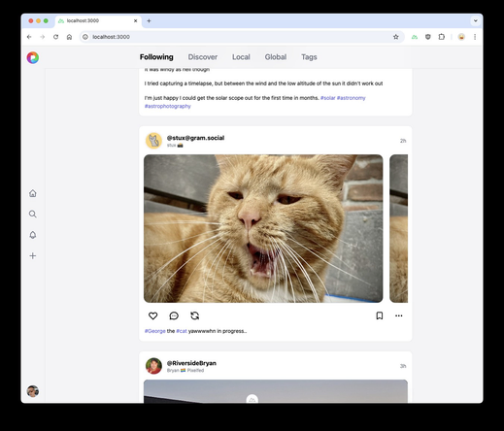Open Chrome three-dot menu

point(475,37)
